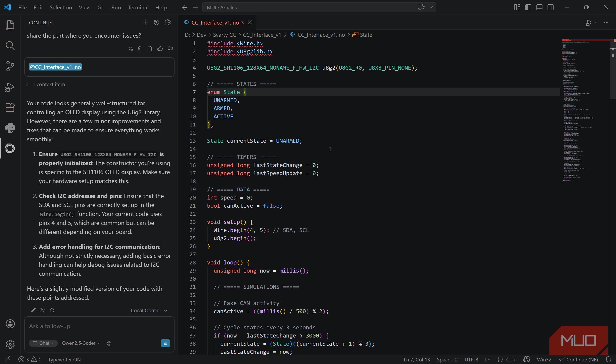Open the chat dropdown in the title bar
This screenshot has width=616, height=364.
click(431, 7)
